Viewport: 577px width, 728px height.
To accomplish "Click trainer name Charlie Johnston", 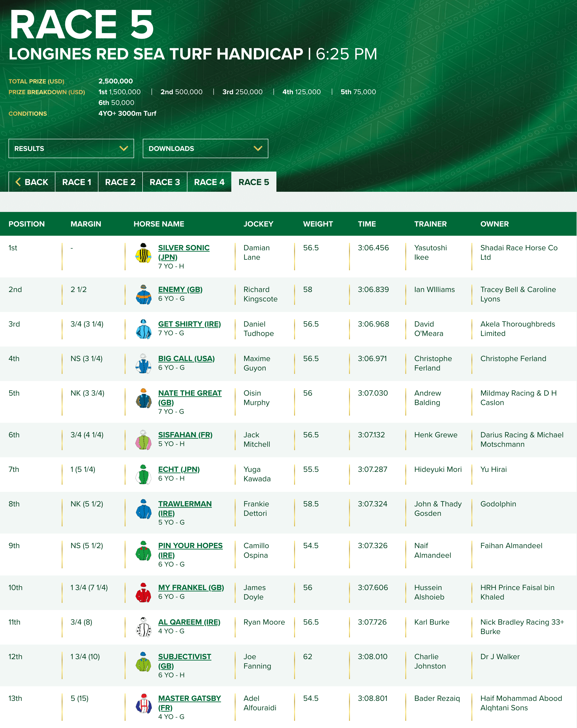I will [x=430, y=661].
